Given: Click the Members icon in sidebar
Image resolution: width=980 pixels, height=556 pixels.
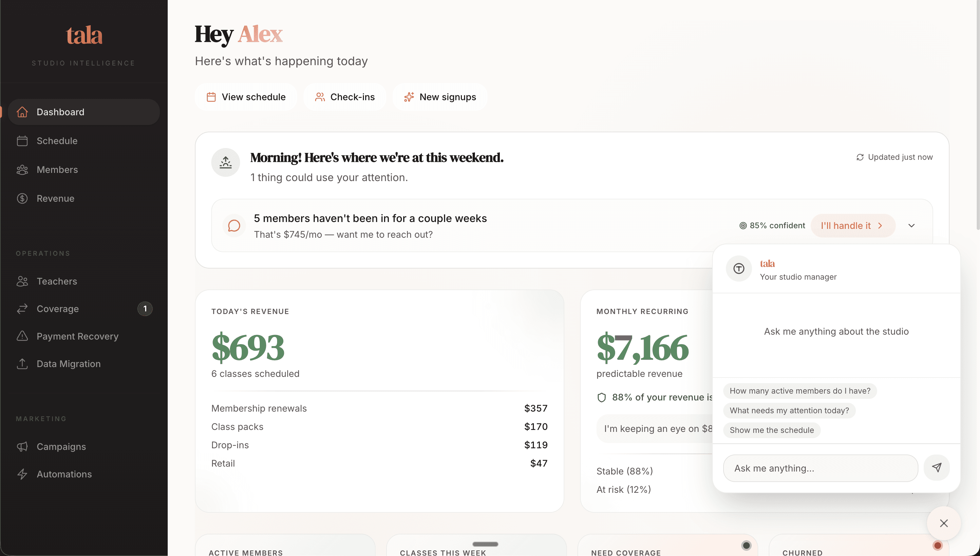Looking at the screenshot, I should [23, 170].
